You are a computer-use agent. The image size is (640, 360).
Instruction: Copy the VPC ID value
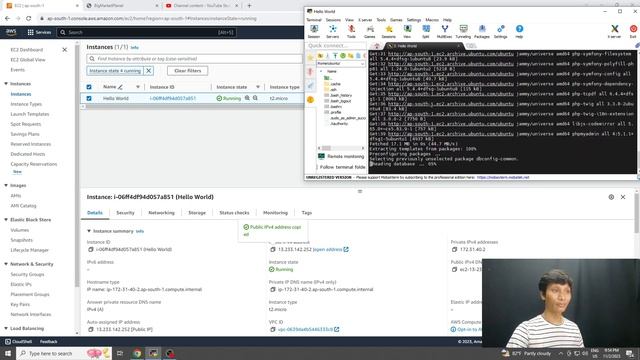(273, 329)
